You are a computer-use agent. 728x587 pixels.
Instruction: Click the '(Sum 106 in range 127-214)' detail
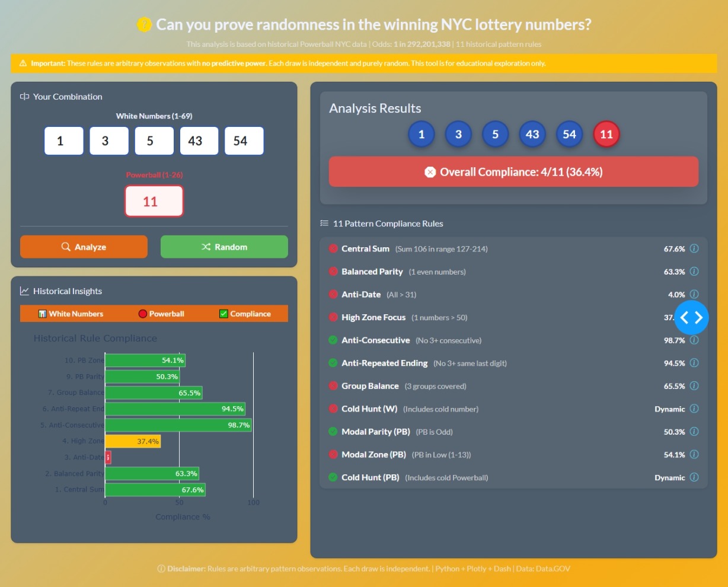[442, 249]
